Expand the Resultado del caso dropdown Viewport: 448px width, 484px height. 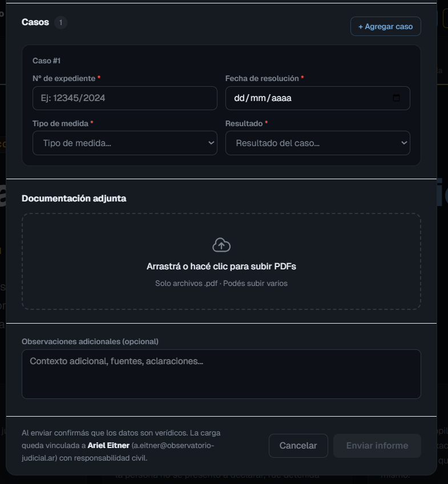(x=317, y=143)
